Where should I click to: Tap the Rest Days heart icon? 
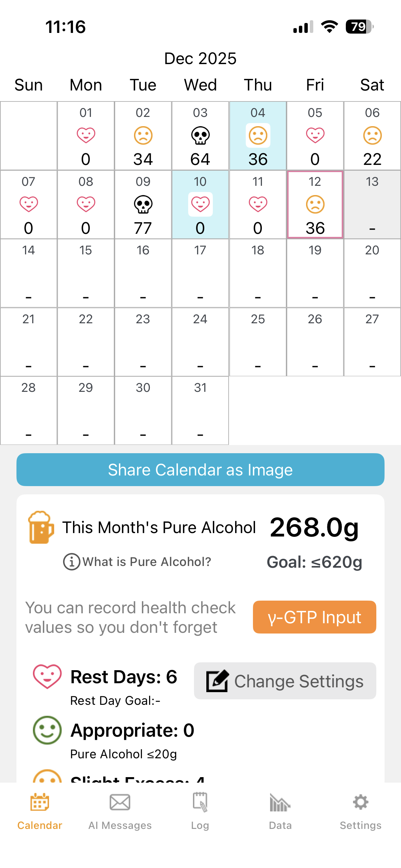[47, 676]
